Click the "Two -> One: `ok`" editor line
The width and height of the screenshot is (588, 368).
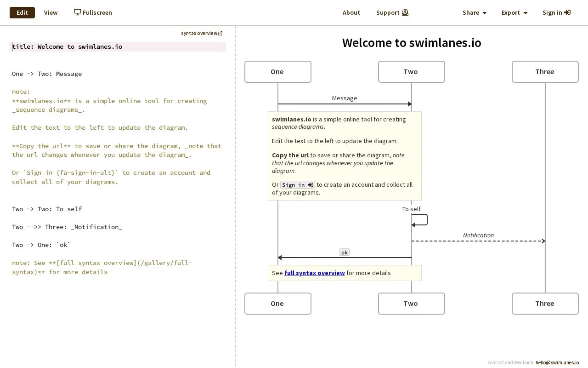(41, 245)
